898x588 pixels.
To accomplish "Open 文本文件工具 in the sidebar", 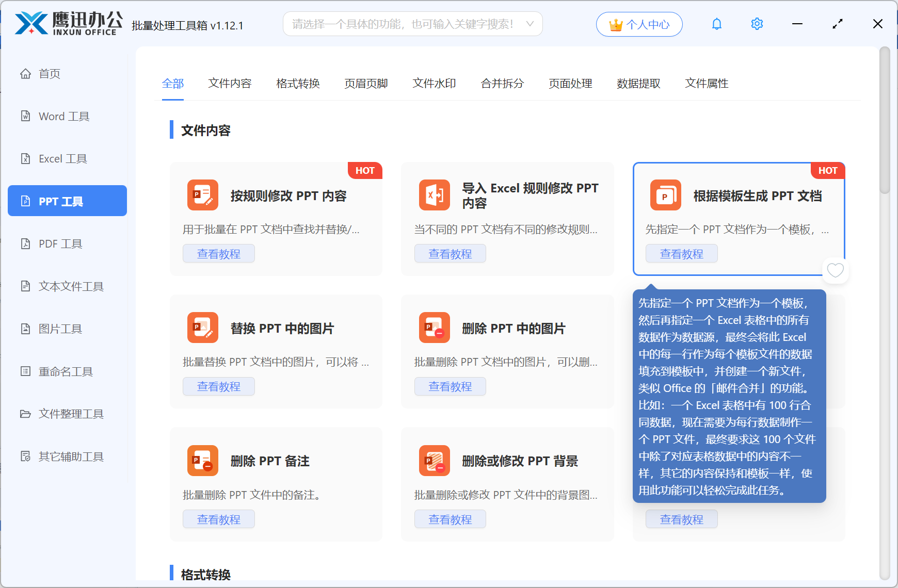I will pyautogui.click(x=70, y=286).
